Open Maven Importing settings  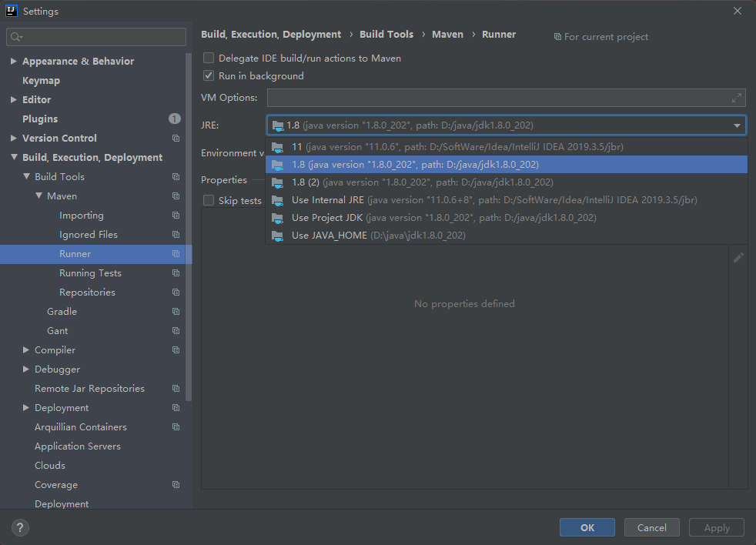[x=82, y=216]
